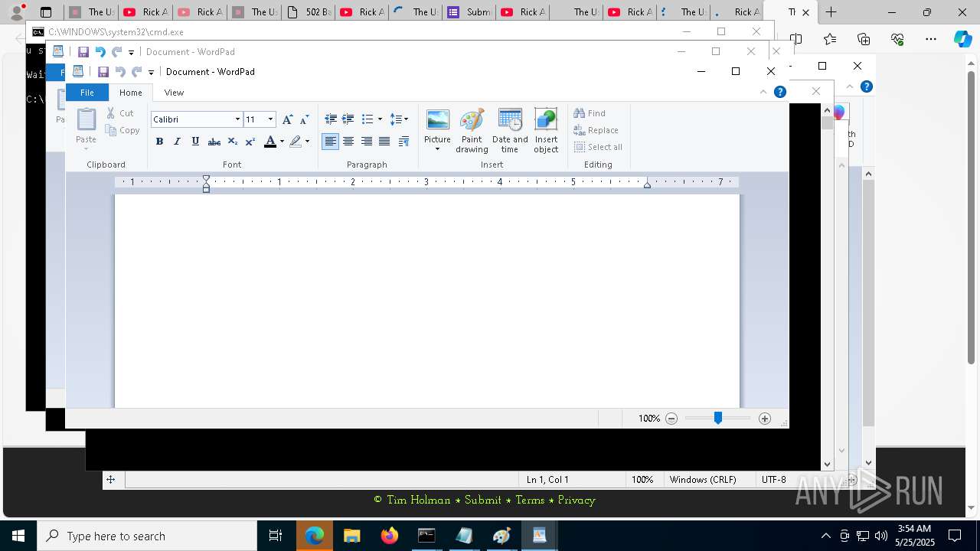Open the Terms link on the webpage

(530, 500)
